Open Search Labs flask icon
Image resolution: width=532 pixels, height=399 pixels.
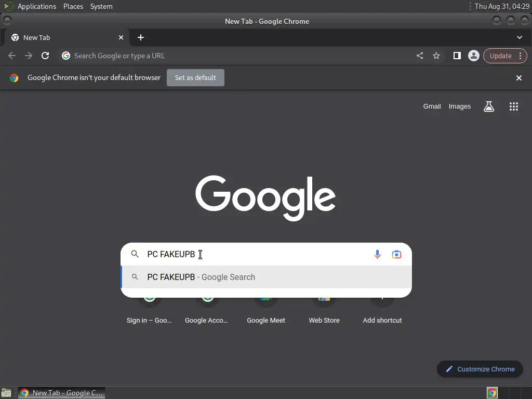tap(488, 107)
